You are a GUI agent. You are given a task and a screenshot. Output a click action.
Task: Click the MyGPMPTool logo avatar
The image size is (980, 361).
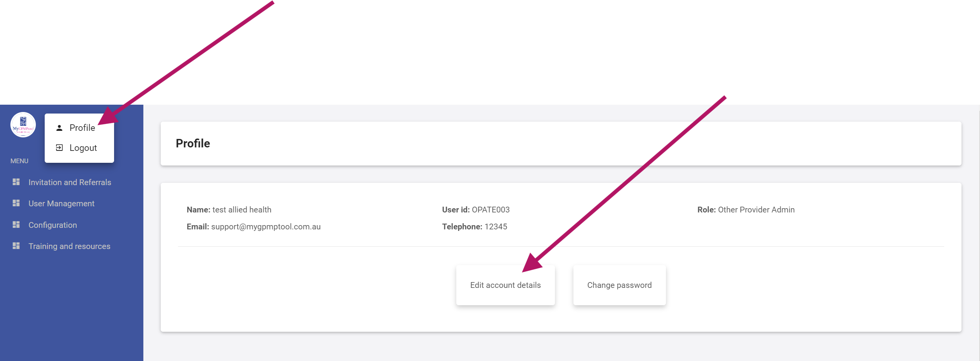click(x=23, y=125)
